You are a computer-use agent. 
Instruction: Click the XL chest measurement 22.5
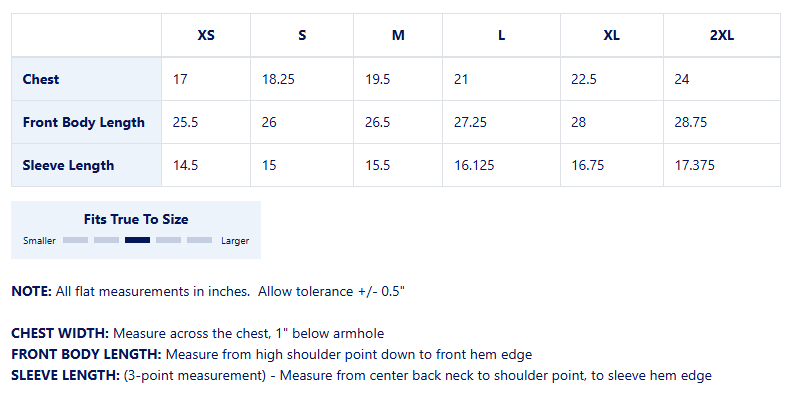(584, 79)
